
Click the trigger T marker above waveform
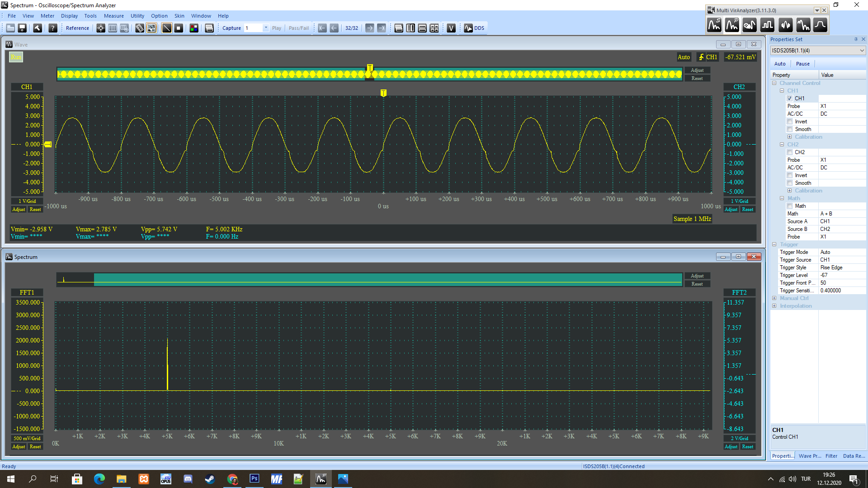[383, 93]
